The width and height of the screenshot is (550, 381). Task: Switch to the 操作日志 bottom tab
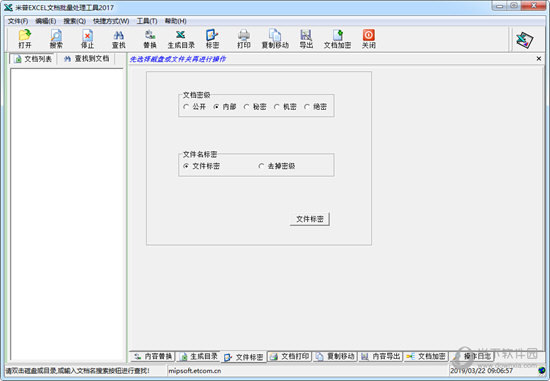[472, 356]
